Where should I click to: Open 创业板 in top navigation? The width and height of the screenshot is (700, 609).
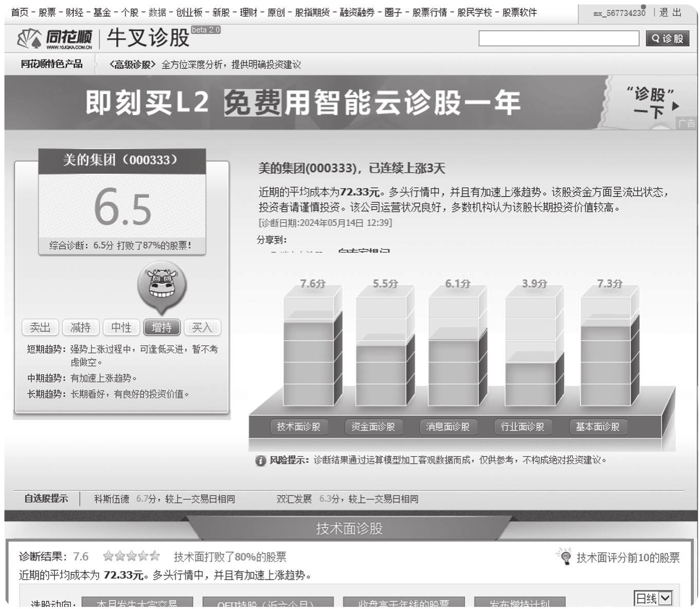[189, 12]
